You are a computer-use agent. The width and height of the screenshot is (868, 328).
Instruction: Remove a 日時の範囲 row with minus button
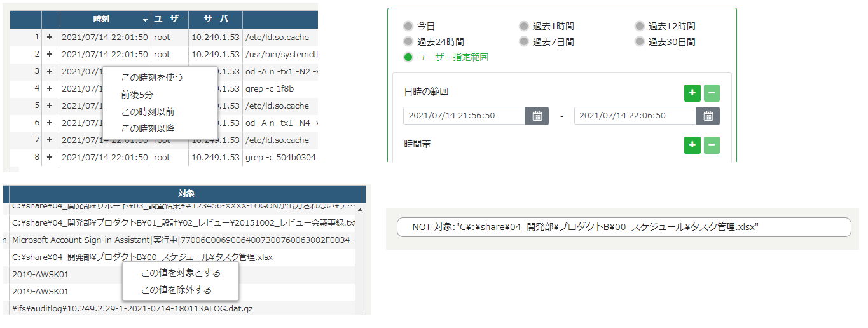point(712,93)
